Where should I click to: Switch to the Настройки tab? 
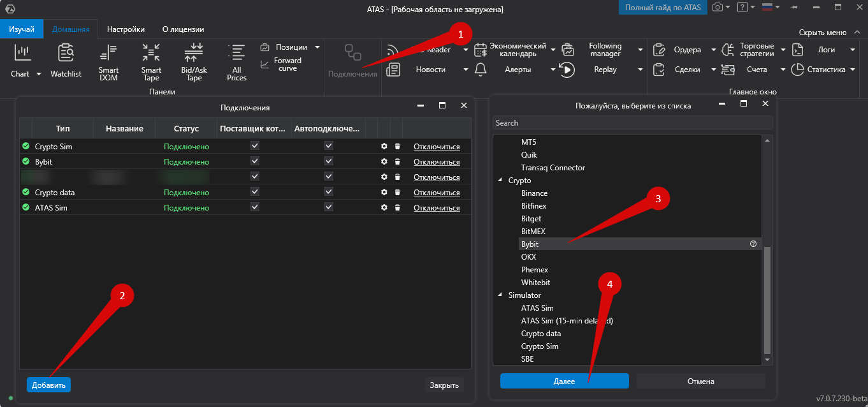tap(126, 29)
